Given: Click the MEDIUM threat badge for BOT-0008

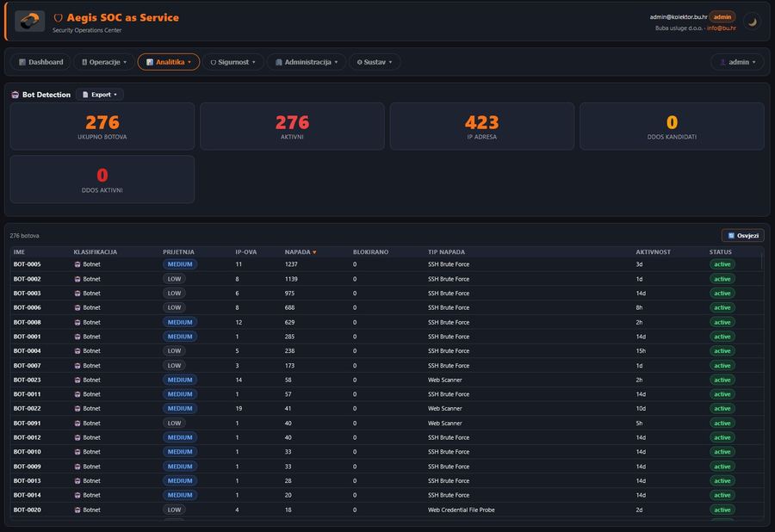Looking at the screenshot, I should click(x=180, y=322).
